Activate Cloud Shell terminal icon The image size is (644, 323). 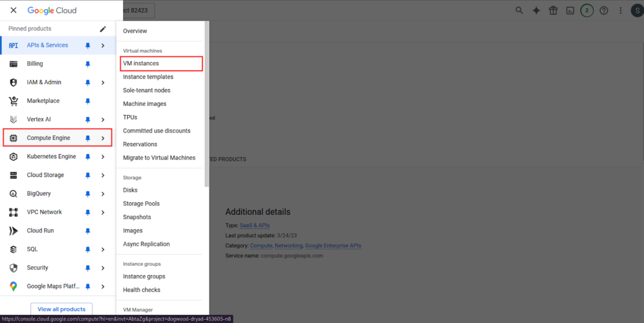[x=570, y=11]
